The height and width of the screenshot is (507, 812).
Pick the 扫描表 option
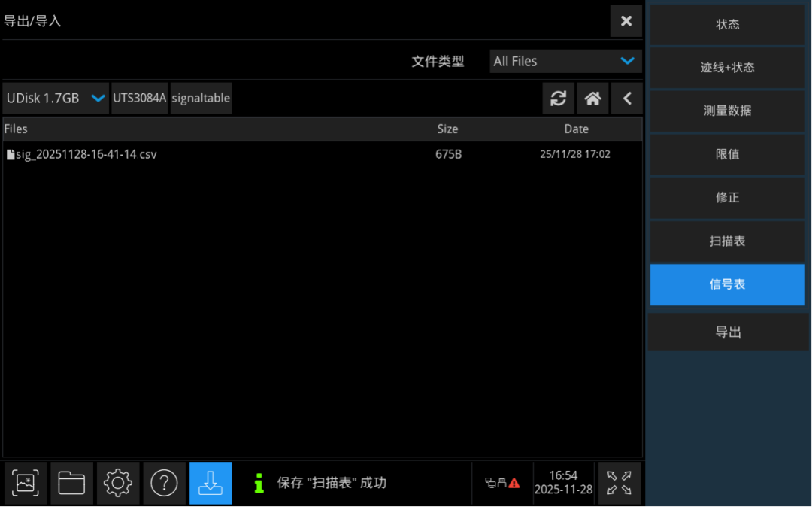pyautogui.click(x=728, y=241)
